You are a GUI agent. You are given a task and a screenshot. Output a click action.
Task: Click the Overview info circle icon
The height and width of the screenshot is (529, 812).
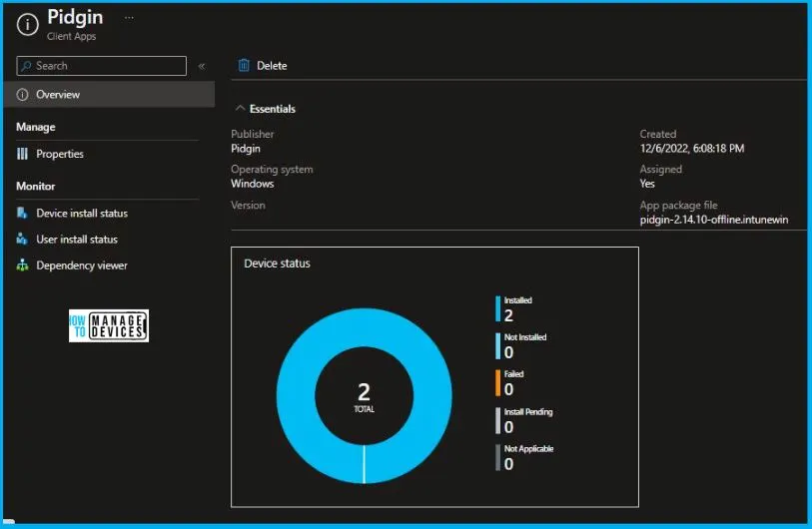point(22,94)
